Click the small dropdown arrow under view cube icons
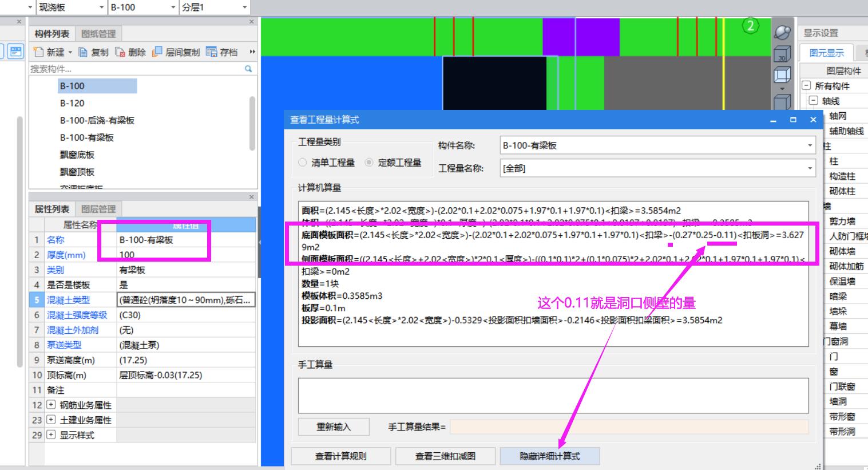 coord(782,89)
